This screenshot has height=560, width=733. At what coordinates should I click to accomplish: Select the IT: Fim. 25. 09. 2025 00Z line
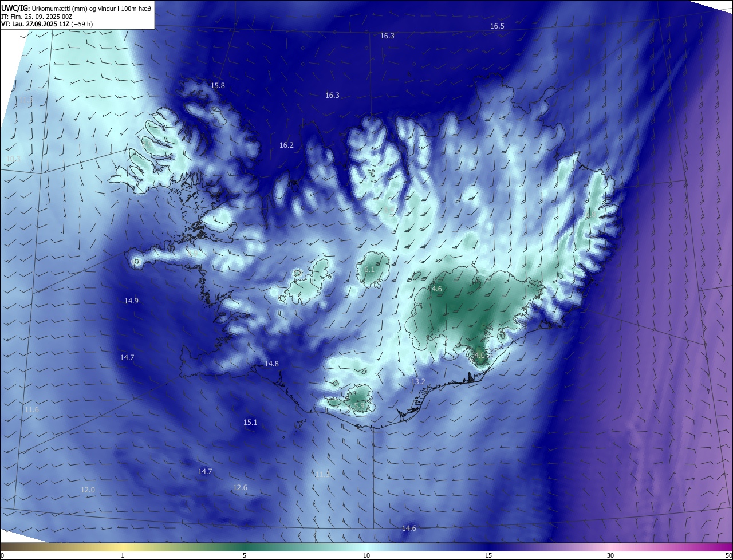coord(36,16)
